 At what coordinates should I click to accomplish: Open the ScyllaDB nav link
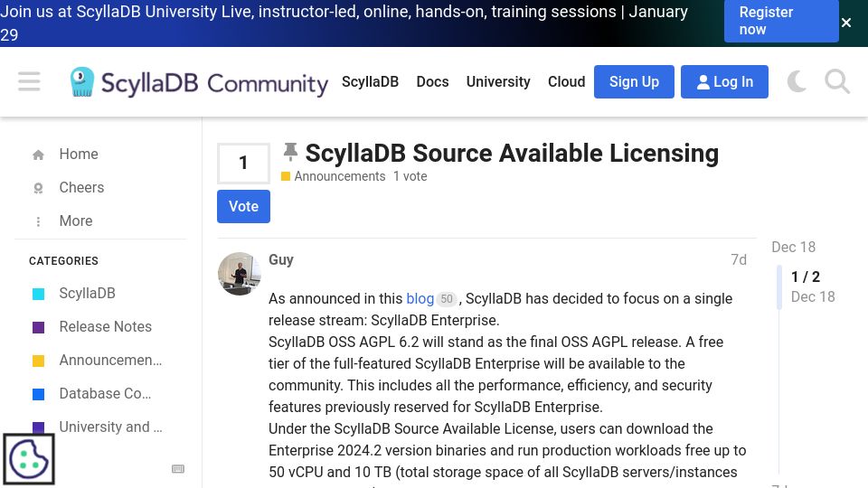370,81
